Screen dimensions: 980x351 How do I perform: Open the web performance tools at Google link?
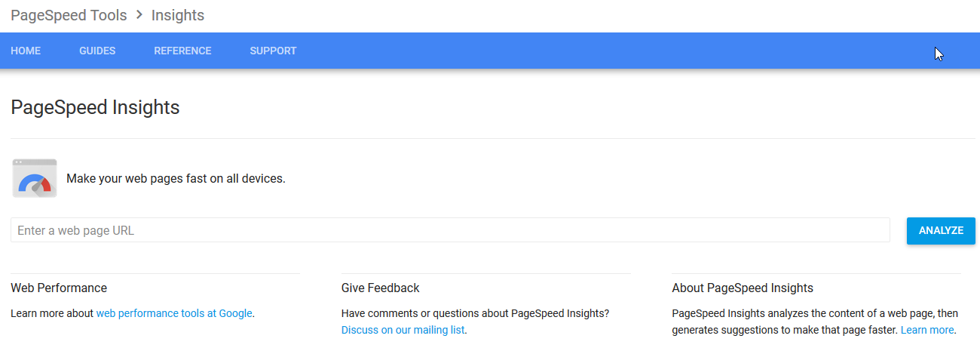[174, 313]
